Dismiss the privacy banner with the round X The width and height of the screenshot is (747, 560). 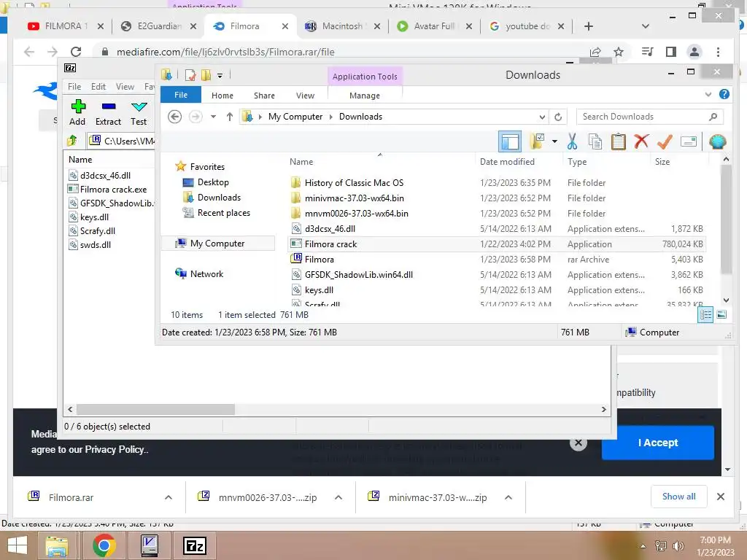point(578,443)
